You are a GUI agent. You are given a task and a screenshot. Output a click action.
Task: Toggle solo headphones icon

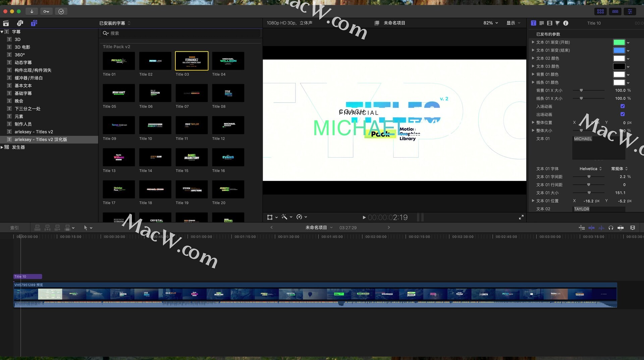click(x=611, y=228)
